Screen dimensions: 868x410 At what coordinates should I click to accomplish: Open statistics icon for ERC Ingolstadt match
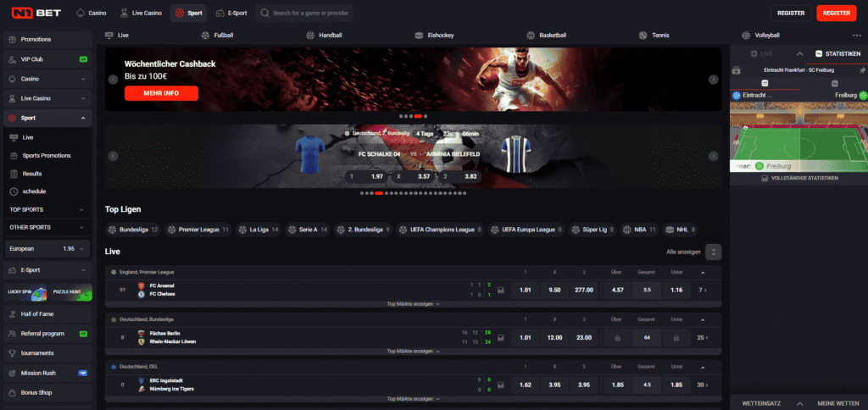click(501, 385)
